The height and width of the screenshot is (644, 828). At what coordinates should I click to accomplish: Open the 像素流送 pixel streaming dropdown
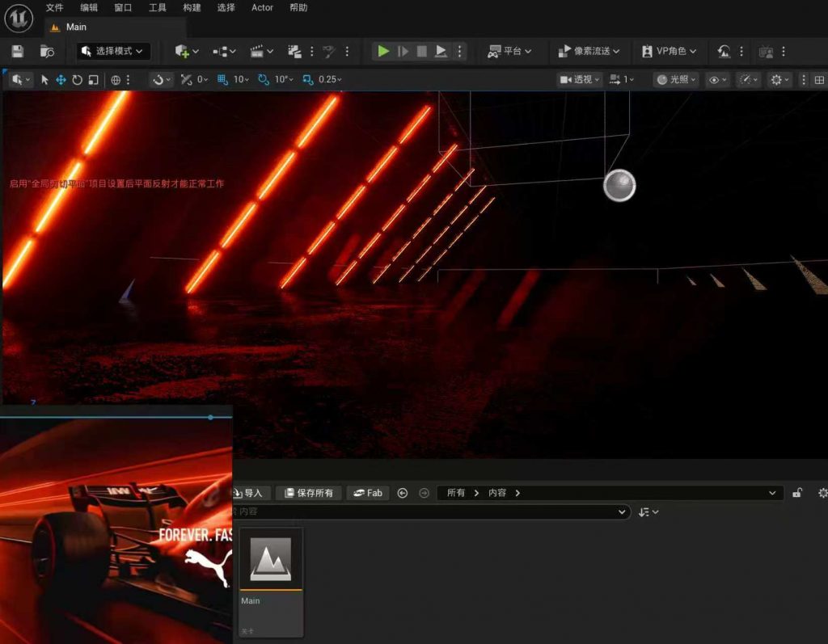click(x=589, y=51)
